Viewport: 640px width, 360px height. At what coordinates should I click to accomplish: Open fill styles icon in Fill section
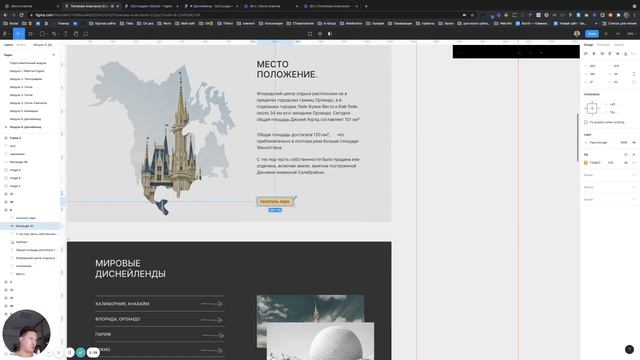[x=626, y=155]
